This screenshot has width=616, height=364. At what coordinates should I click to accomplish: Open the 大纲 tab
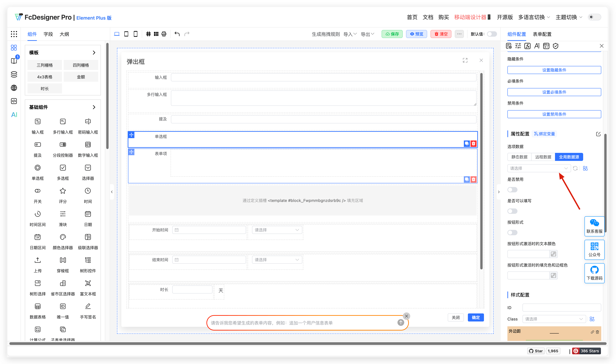pyautogui.click(x=64, y=34)
